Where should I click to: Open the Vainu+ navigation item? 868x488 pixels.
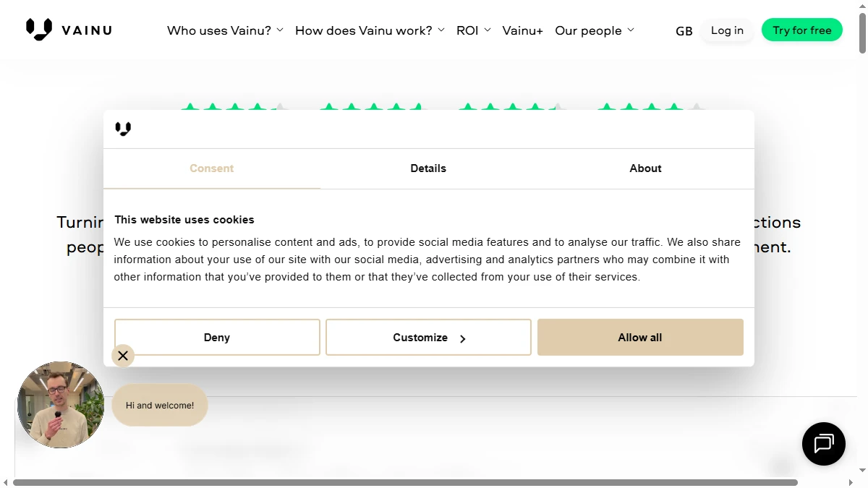point(522,30)
